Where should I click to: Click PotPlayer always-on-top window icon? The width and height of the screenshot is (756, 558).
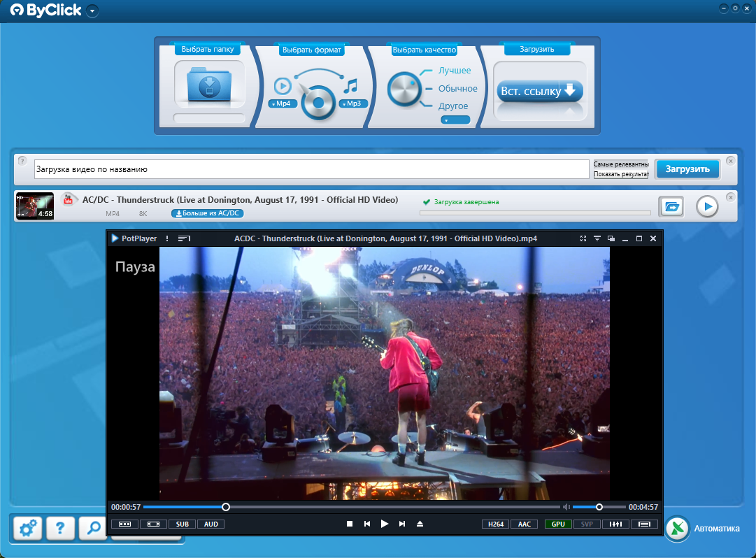[x=611, y=238]
